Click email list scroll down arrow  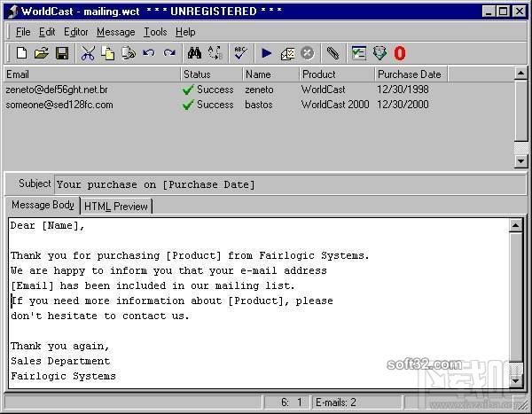pyautogui.click(x=520, y=160)
